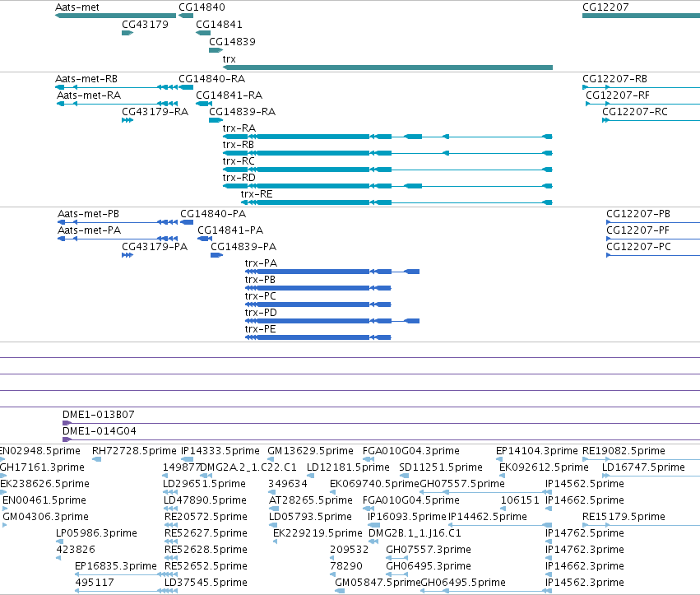The height and width of the screenshot is (595, 700).
Task: Select the CG14840-PA protein label
Action: (213, 213)
